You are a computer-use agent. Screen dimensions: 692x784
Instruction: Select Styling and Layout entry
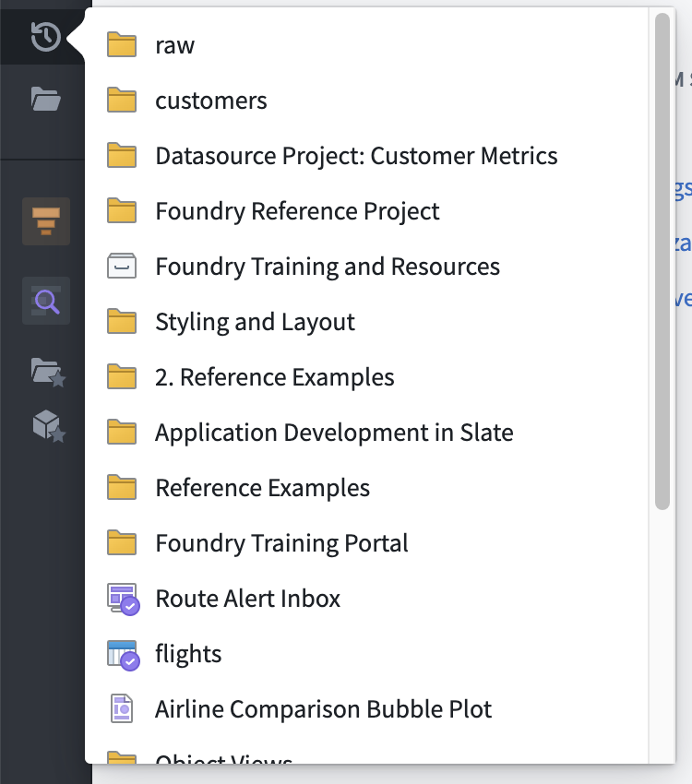point(255,322)
